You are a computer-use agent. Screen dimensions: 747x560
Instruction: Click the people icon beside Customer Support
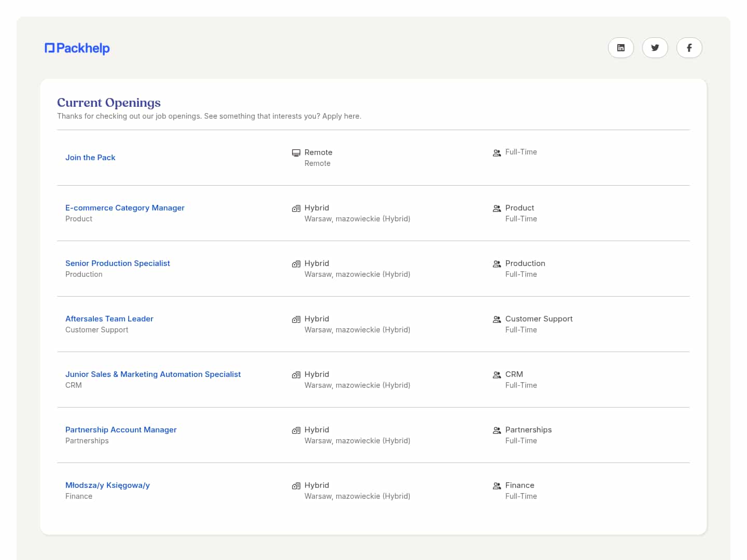tap(496, 319)
